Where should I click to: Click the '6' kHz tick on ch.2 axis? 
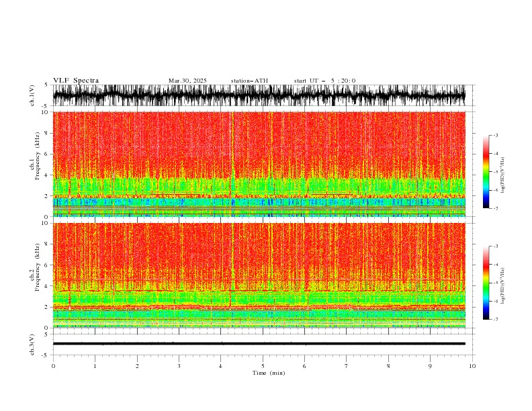(46, 265)
